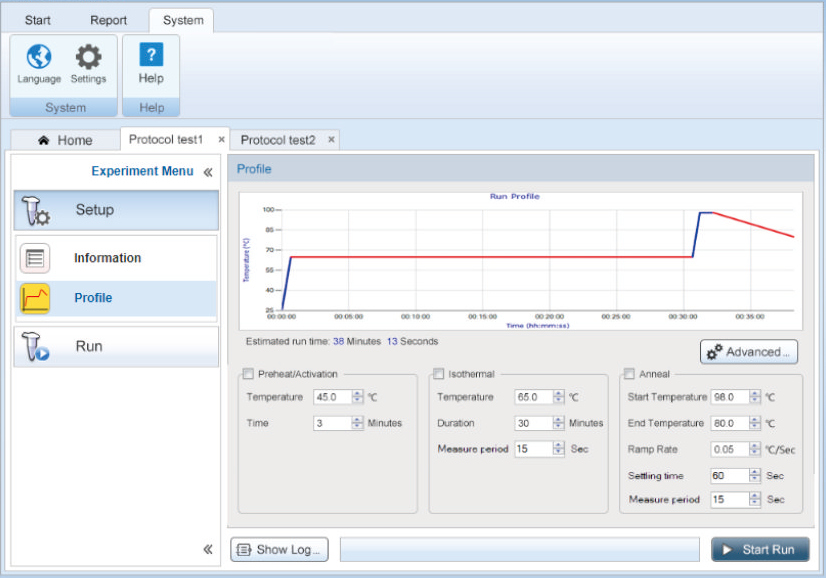
Task: Switch to the Start ribbon tab
Action: point(37,20)
